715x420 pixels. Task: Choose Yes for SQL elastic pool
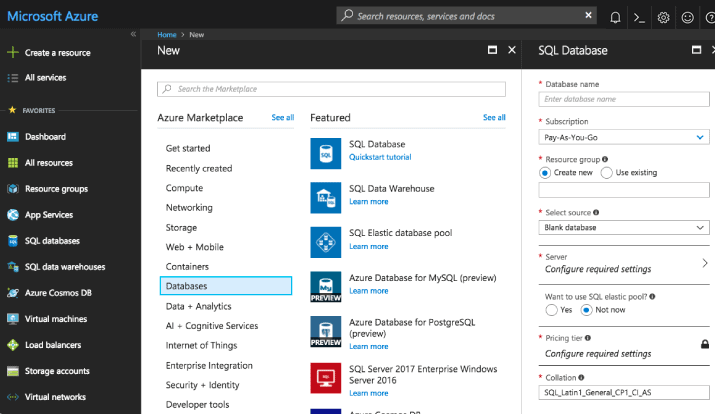tap(551, 310)
